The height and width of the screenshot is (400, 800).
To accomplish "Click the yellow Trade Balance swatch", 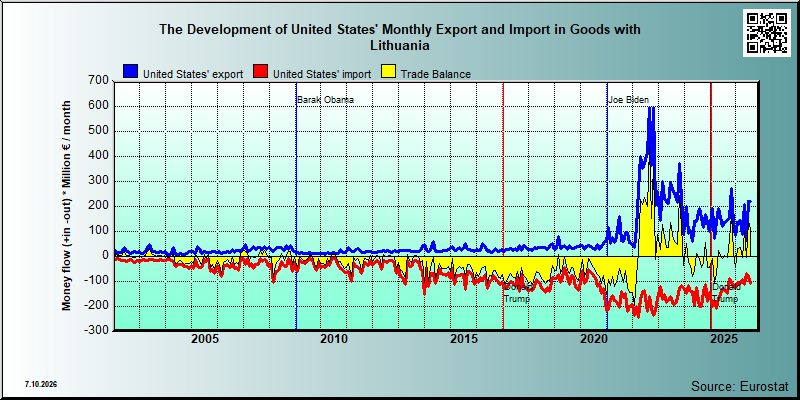I will [389, 72].
